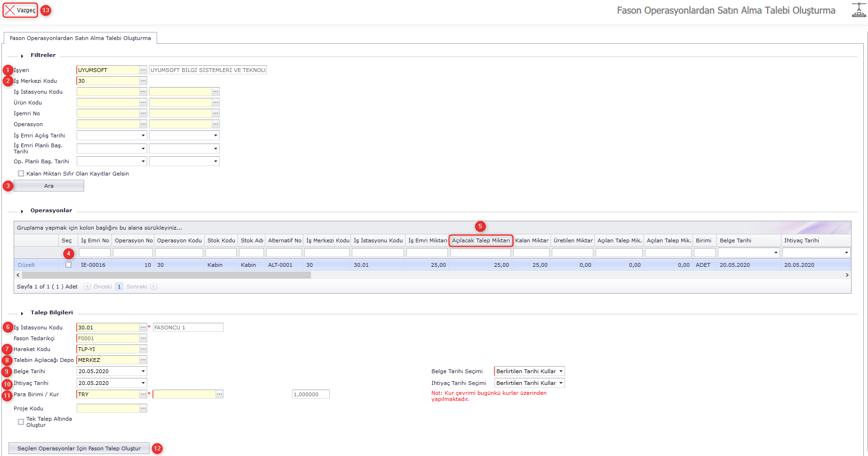Click Proje Kodu lookup ellipsis button
This screenshot has height=456, width=868.
(x=143, y=408)
